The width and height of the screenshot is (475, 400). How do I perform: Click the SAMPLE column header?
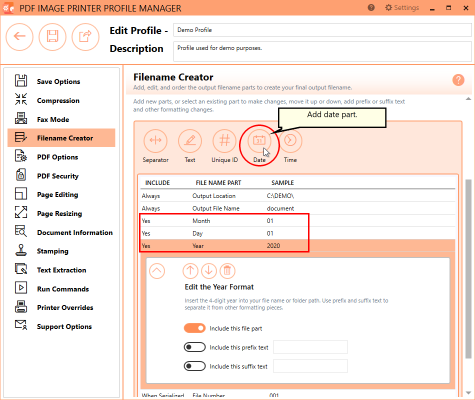(x=282, y=183)
